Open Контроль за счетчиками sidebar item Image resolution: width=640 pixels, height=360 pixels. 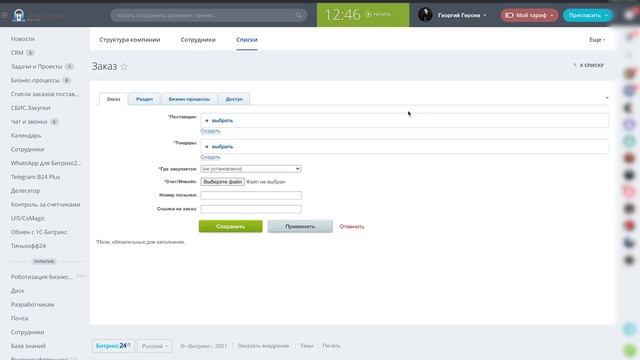point(45,204)
